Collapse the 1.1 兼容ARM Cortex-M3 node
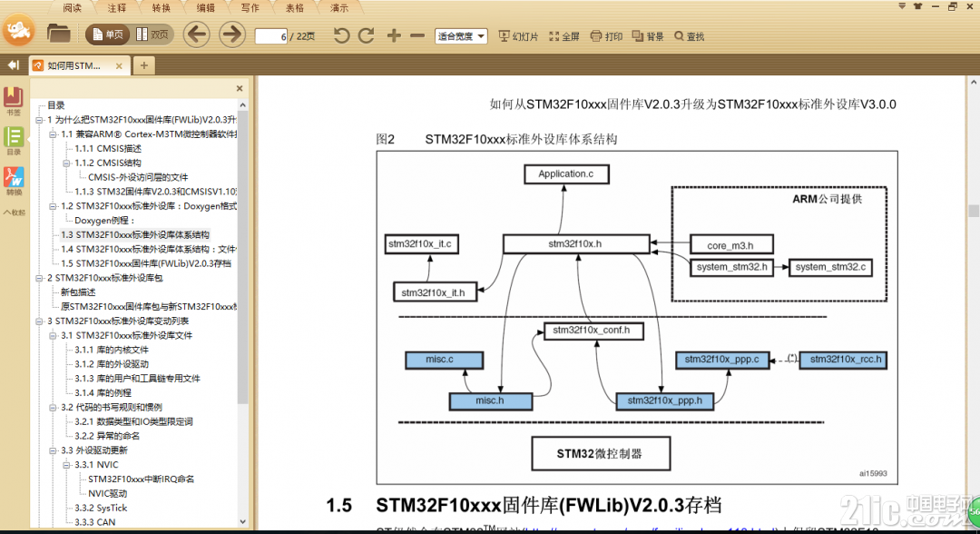The width and height of the screenshot is (980, 534). pyautogui.click(x=54, y=134)
